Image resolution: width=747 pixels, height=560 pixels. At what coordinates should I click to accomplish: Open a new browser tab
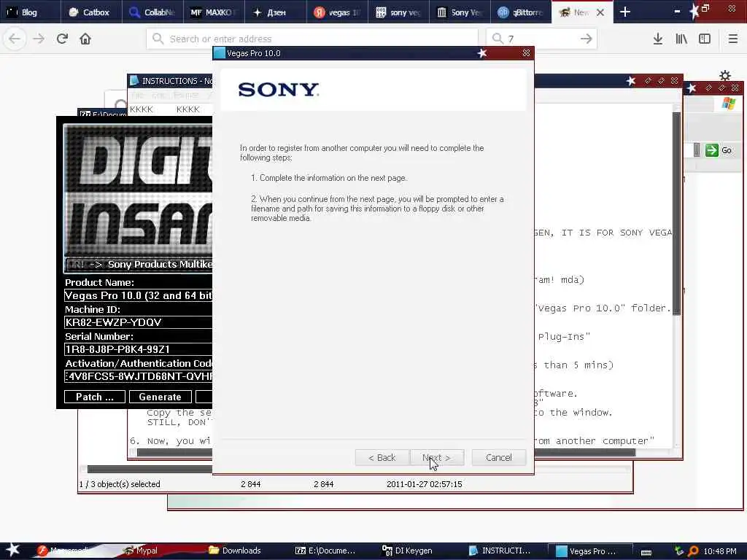point(625,12)
